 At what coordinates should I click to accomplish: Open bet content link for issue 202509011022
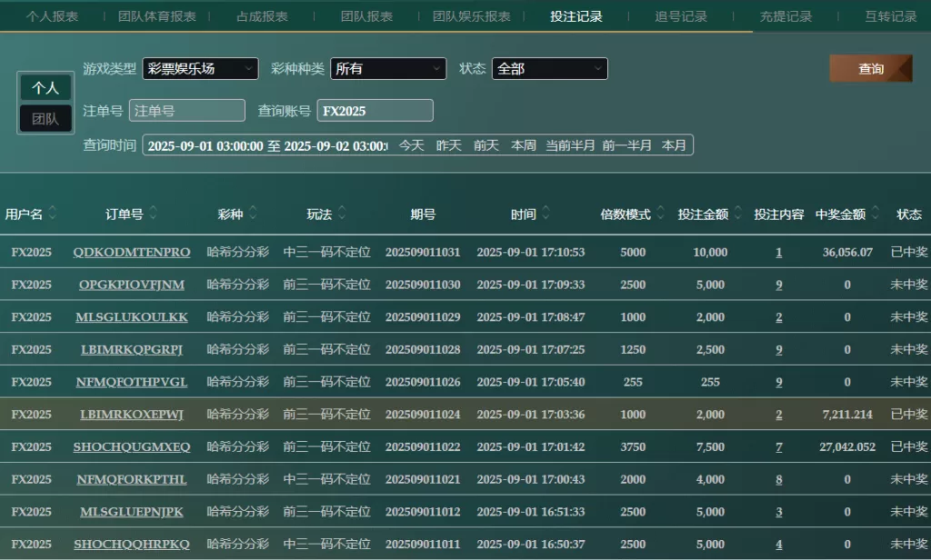pyautogui.click(x=779, y=446)
